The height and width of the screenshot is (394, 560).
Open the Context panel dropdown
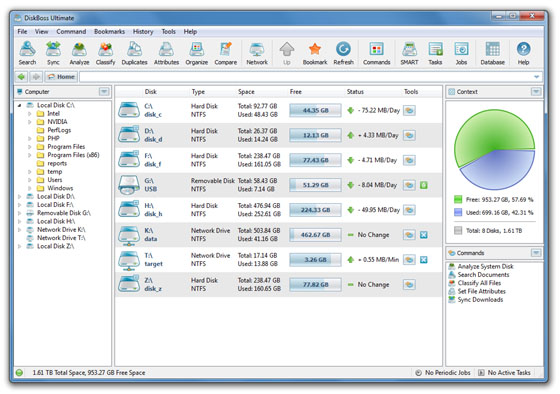(x=536, y=92)
